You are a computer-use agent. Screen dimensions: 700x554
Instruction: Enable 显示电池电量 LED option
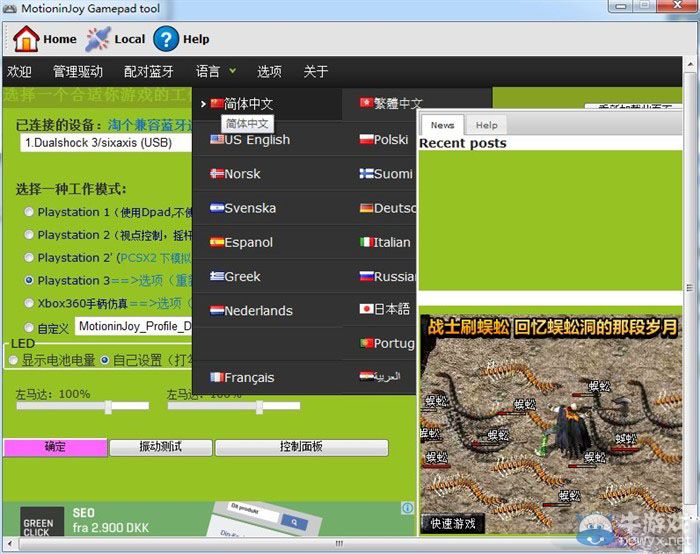point(13,360)
